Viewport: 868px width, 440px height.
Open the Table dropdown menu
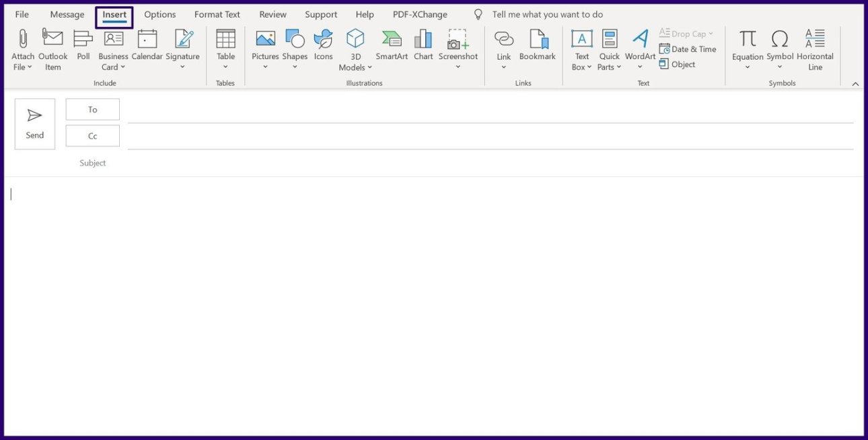(226, 67)
